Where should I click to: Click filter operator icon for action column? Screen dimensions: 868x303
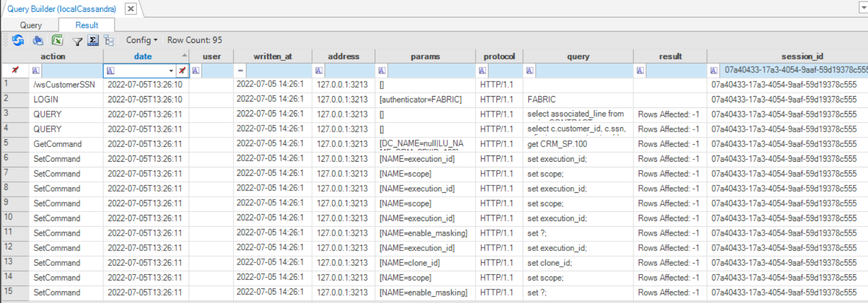[36, 71]
